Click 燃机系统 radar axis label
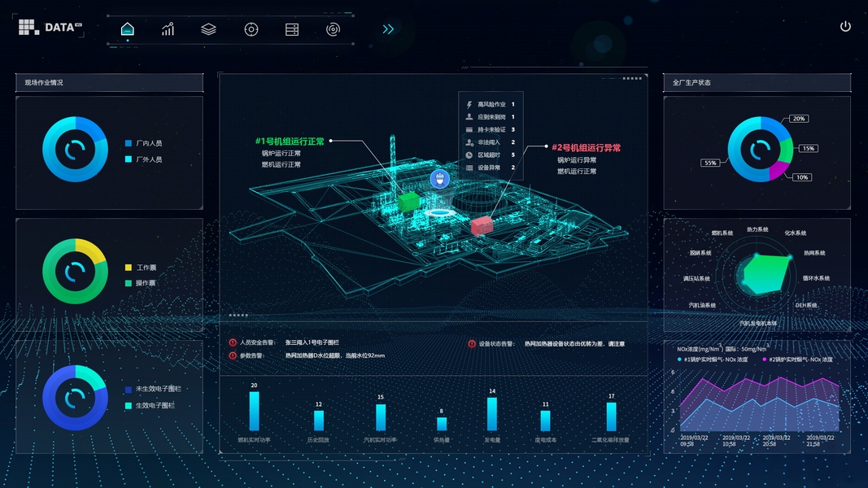This screenshot has height=488, width=868. (x=722, y=233)
